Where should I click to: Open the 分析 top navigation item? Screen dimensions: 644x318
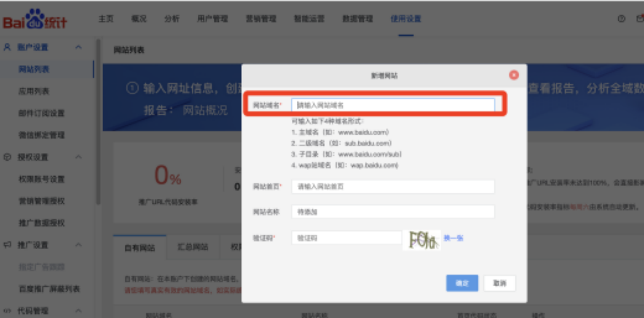coord(172,19)
